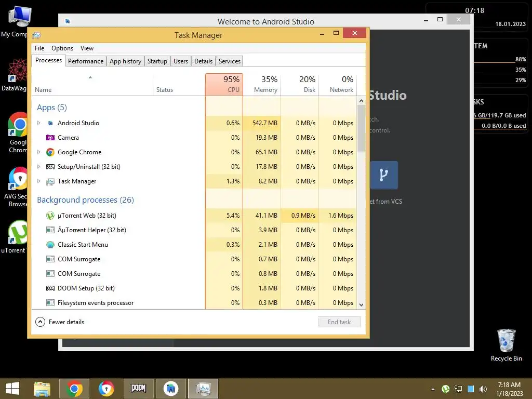Click the Task Manager process row icon
Image resolution: width=532 pixels, height=399 pixels.
point(50,181)
